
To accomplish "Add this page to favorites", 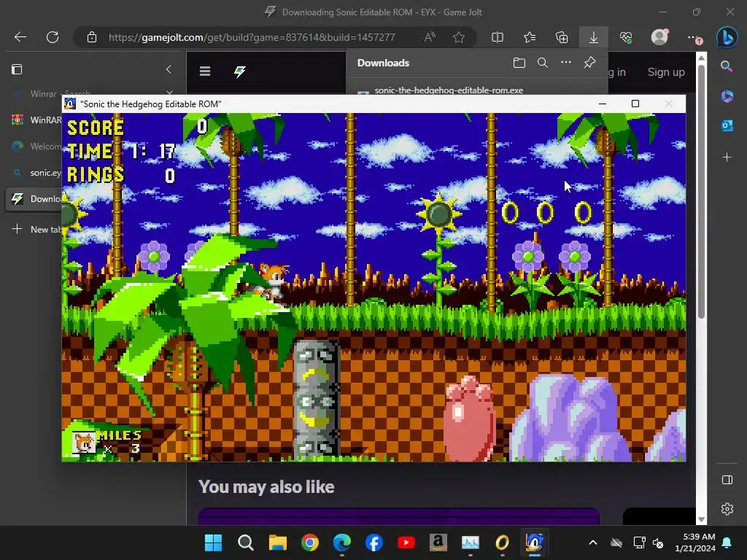I will tap(459, 37).
